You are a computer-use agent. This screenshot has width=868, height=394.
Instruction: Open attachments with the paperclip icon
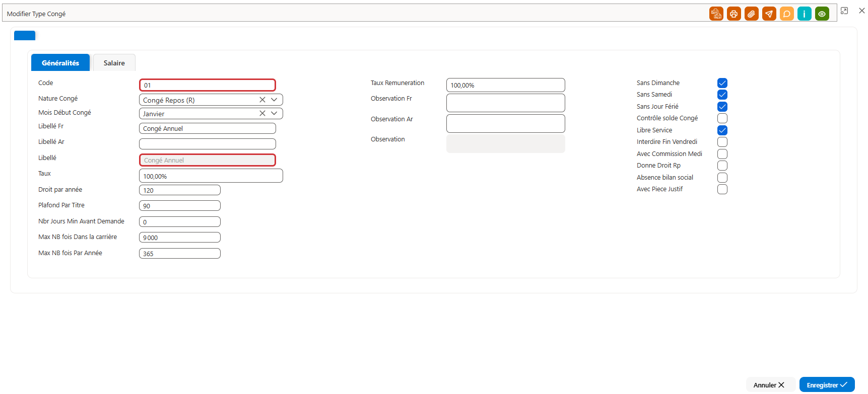click(x=751, y=14)
